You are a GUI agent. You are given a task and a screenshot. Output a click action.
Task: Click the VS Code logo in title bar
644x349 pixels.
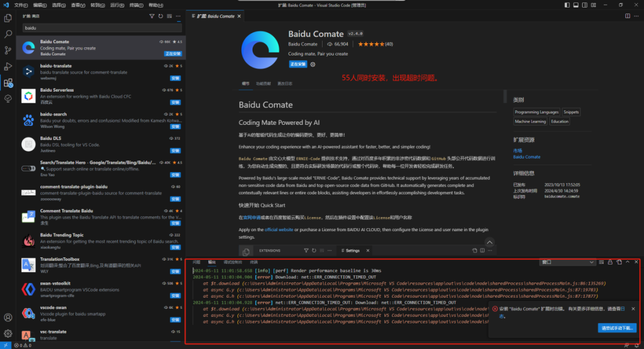pos(6,5)
